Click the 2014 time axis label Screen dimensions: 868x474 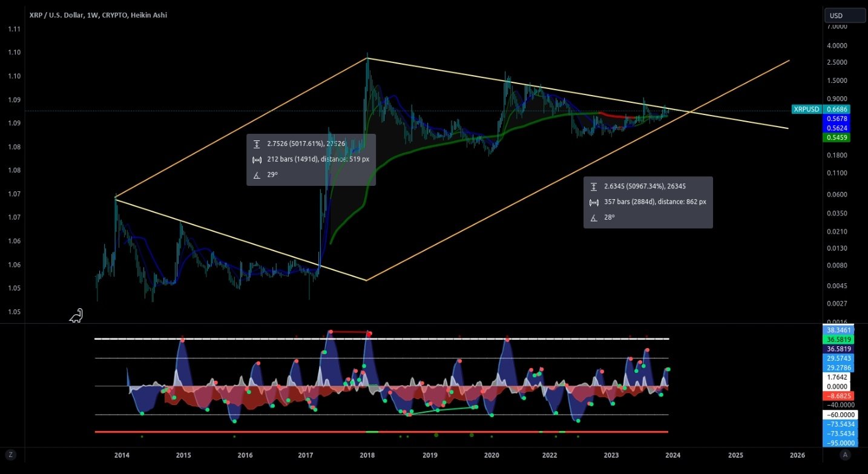pyautogui.click(x=122, y=455)
